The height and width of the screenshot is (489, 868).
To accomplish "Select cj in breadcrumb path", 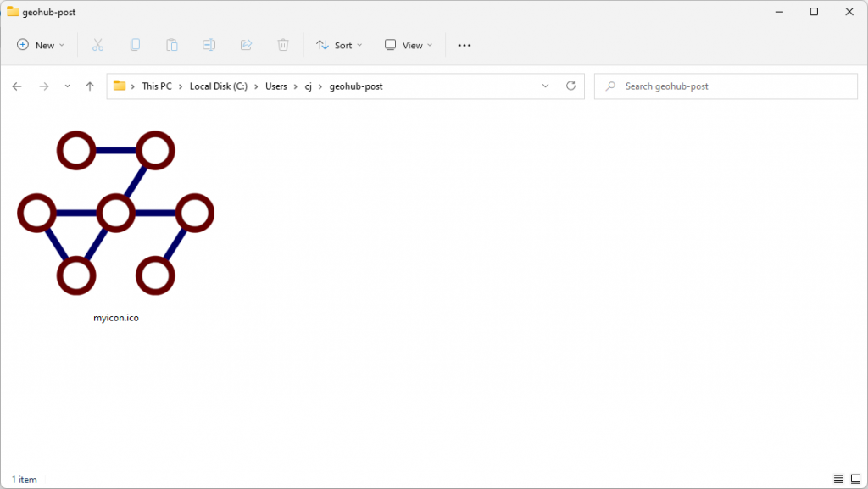I will [309, 86].
